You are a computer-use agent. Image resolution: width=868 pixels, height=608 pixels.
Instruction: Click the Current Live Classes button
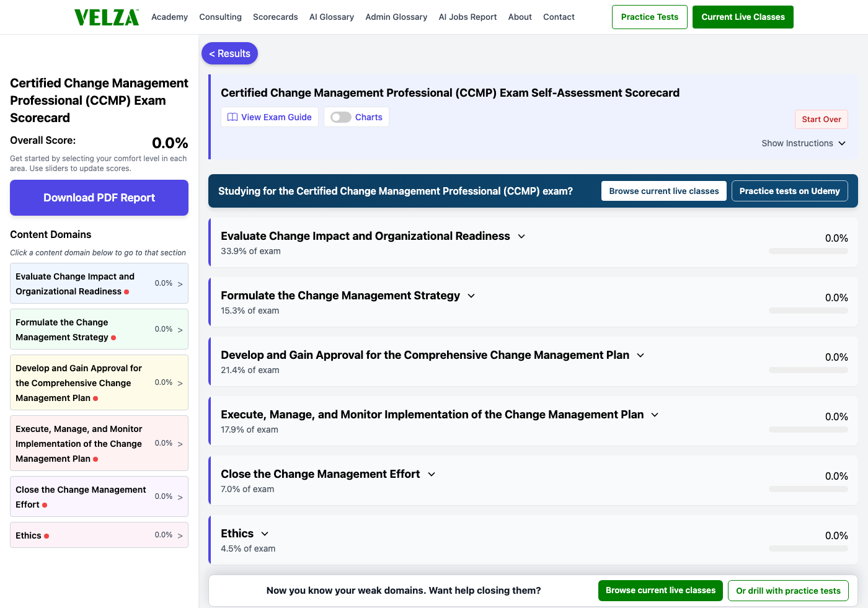pyautogui.click(x=743, y=17)
